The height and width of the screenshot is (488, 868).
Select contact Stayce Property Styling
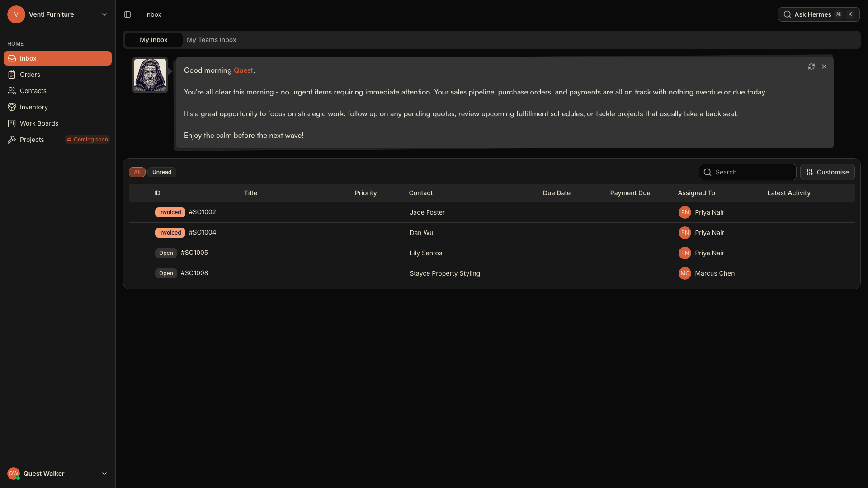(x=445, y=273)
